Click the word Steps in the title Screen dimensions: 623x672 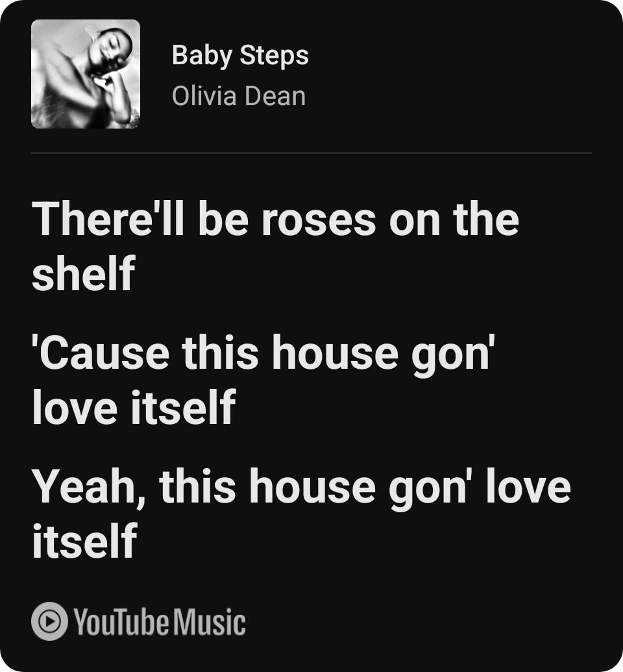[x=275, y=56]
